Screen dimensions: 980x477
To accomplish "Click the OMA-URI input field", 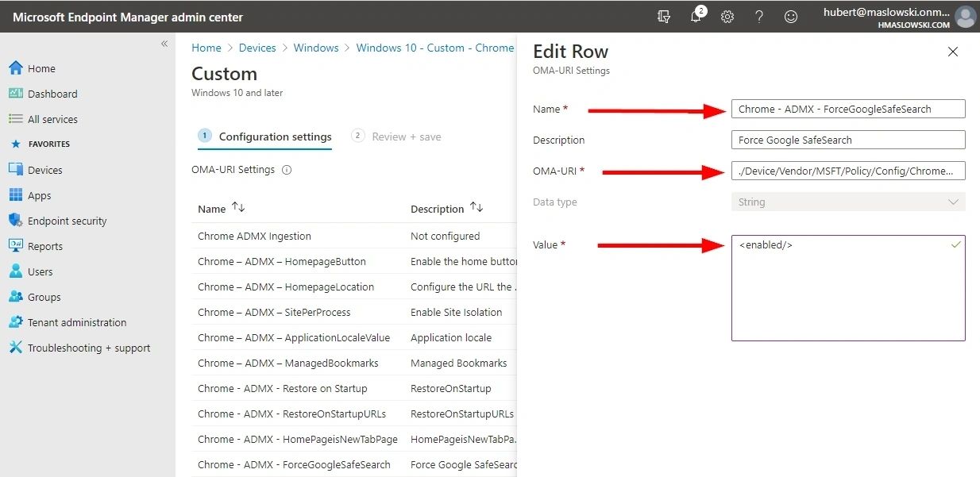I will [848, 171].
